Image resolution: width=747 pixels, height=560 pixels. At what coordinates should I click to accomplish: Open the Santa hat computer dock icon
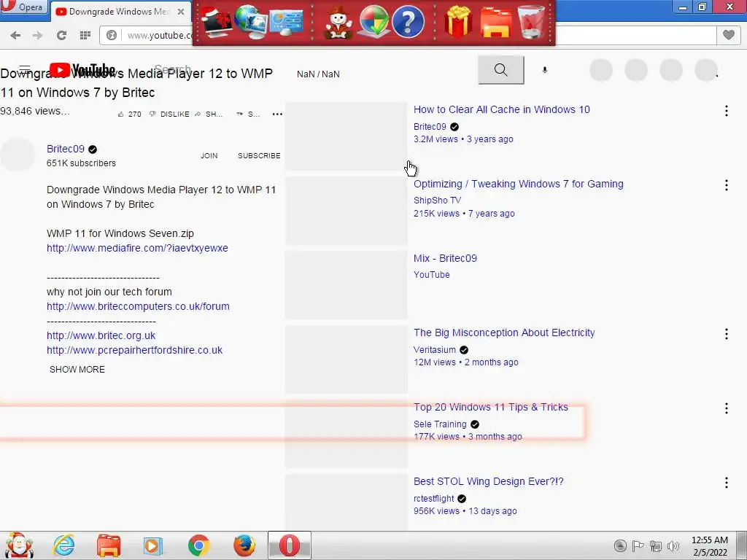216,22
